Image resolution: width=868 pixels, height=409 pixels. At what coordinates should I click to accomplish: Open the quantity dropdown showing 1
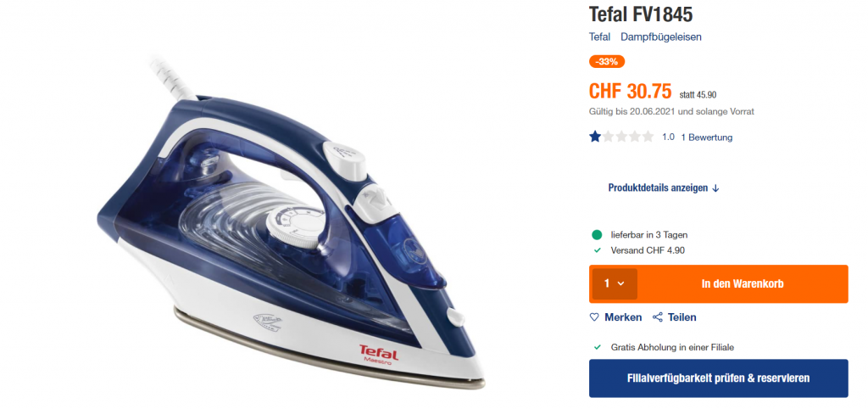pos(615,283)
